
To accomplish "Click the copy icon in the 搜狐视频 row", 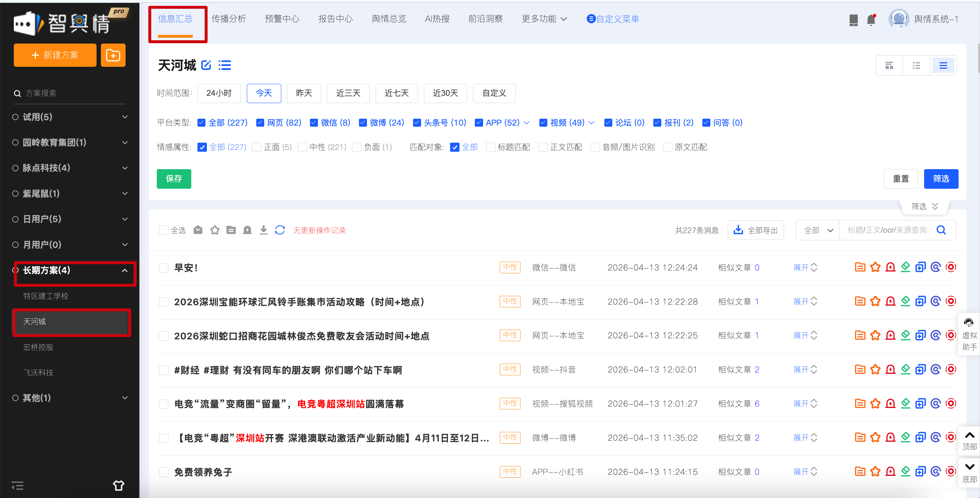I will (x=920, y=403).
